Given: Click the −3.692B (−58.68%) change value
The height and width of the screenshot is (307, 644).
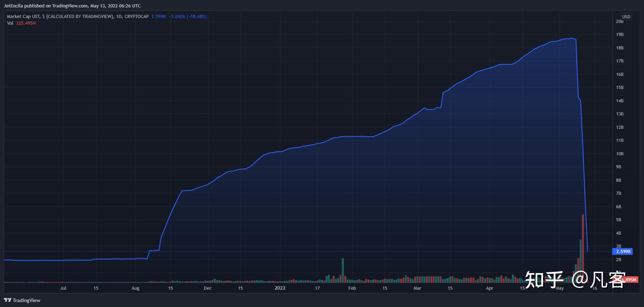Looking at the screenshot, I should [x=187, y=16].
